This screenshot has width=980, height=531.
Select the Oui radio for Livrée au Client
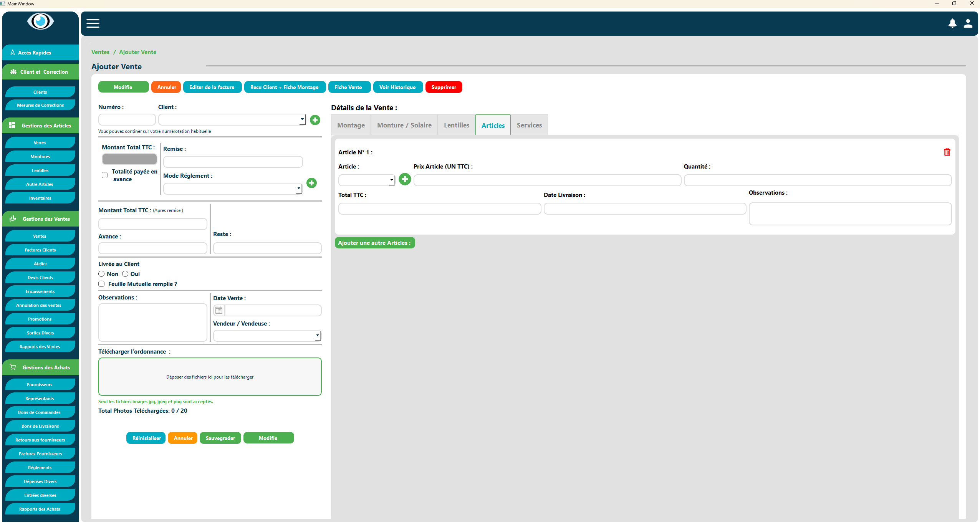(x=125, y=274)
